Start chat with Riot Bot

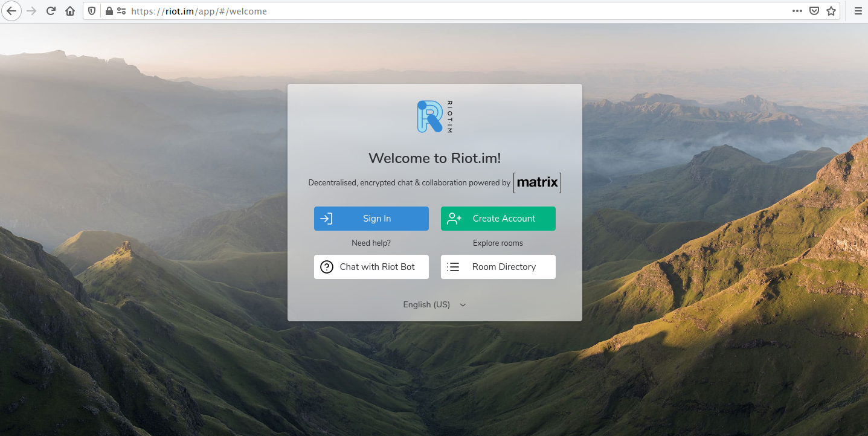(x=371, y=267)
